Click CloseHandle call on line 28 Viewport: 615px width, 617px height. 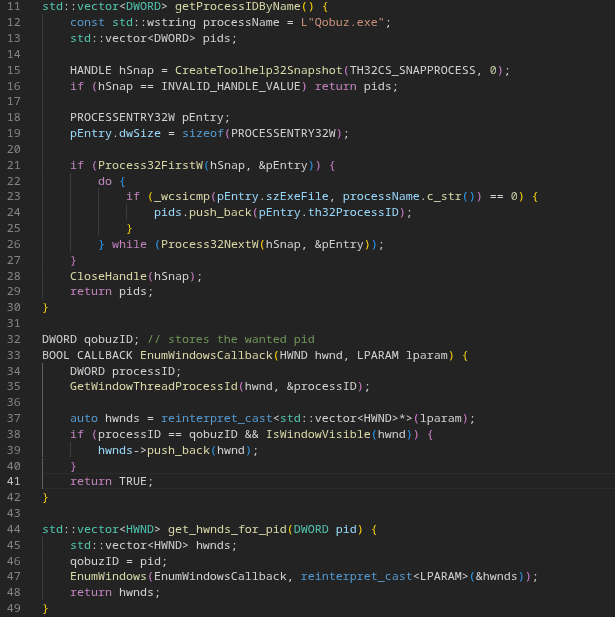click(x=108, y=276)
